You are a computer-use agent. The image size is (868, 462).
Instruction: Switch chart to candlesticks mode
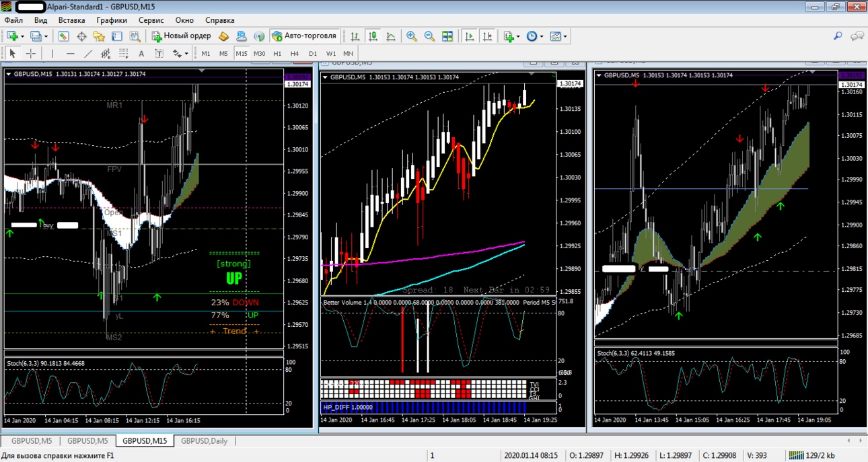[373, 36]
